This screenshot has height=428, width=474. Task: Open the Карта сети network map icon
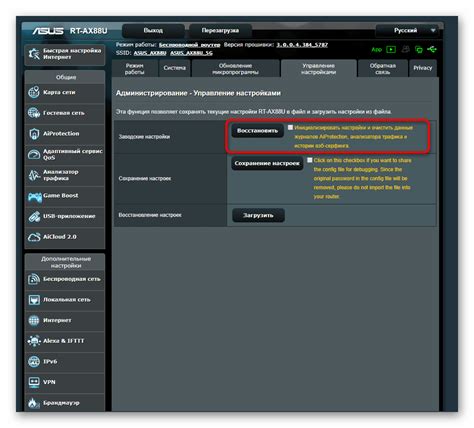pos(34,92)
